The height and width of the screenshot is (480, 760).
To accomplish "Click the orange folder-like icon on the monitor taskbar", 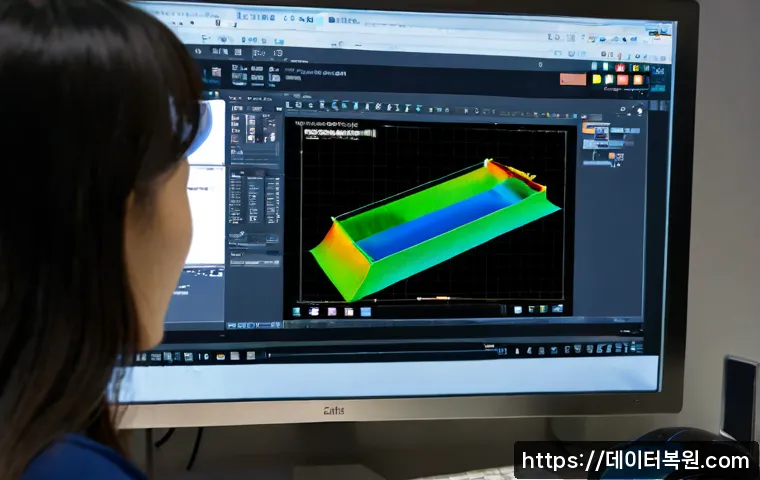I will pyautogui.click(x=221, y=357).
